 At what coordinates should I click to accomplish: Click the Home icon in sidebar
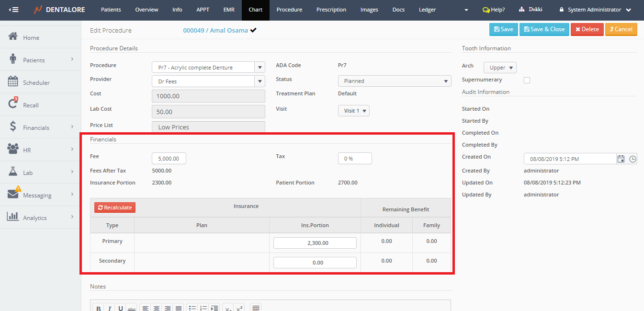[x=13, y=37]
